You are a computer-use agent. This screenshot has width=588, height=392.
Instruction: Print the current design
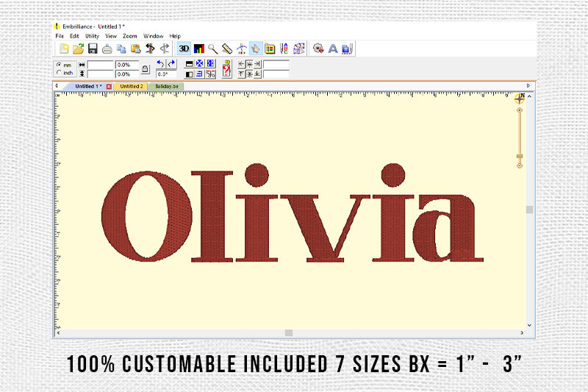coord(107,49)
